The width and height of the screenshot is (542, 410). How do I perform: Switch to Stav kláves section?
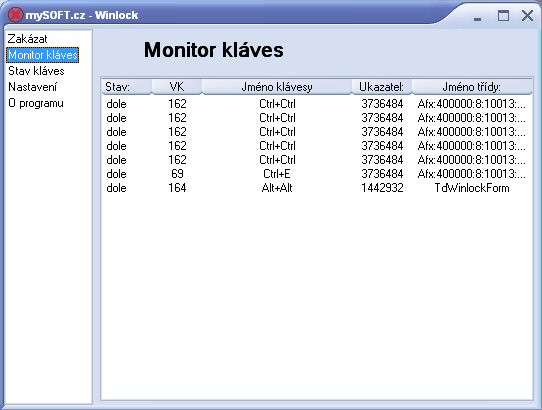point(36,71)
